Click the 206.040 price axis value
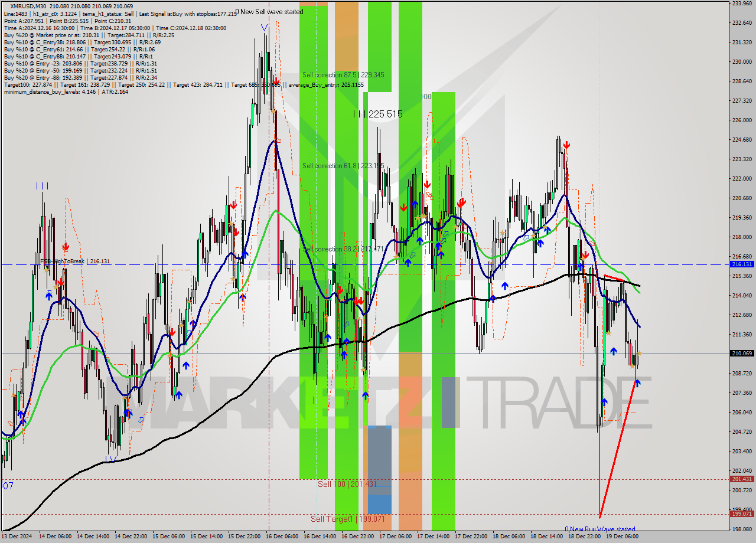This screenshot has height=543, width=756. coord(742,412)
